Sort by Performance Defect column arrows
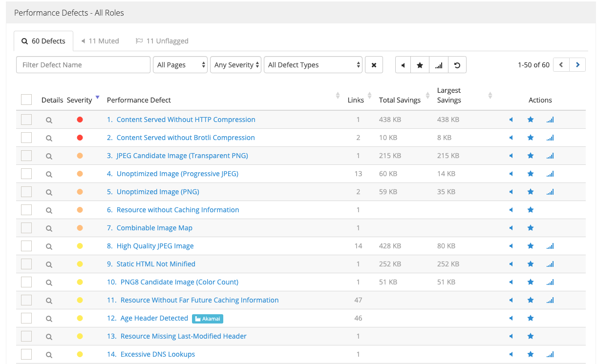597x364 pixels. [x=338, y=95]
